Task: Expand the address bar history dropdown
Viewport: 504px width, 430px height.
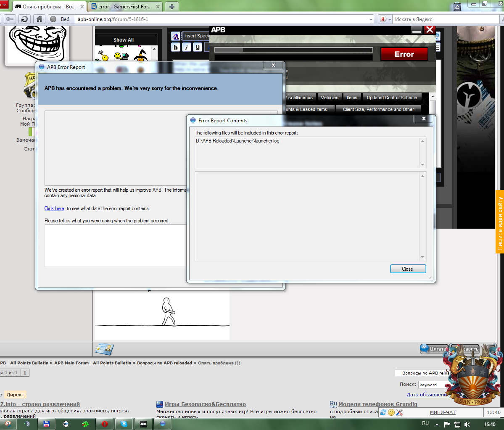Action: click(370, 19)
